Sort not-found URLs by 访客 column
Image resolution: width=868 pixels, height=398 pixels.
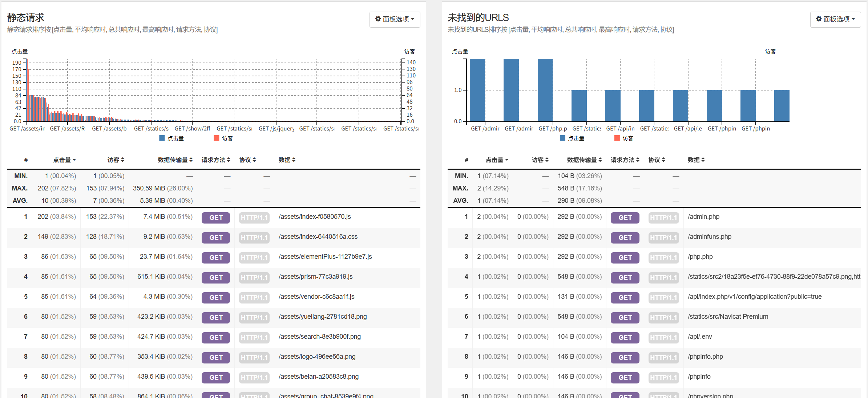tap(540, 160)
